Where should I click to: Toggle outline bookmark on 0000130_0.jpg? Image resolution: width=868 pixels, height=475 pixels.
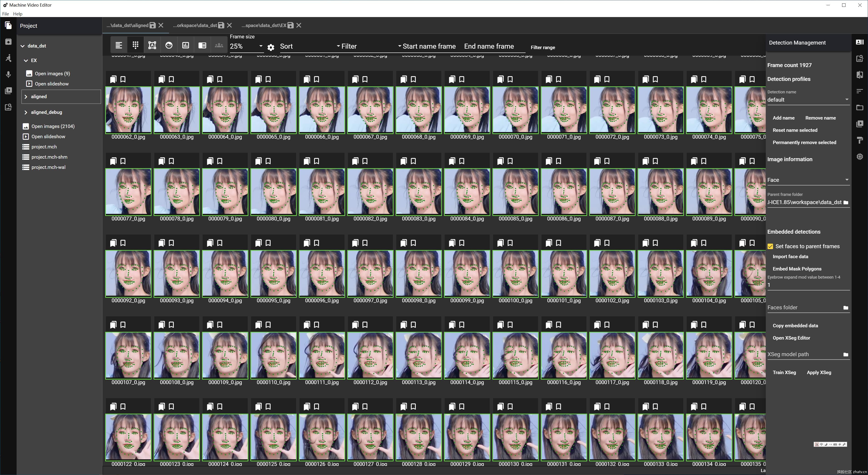tap(510, 407)
